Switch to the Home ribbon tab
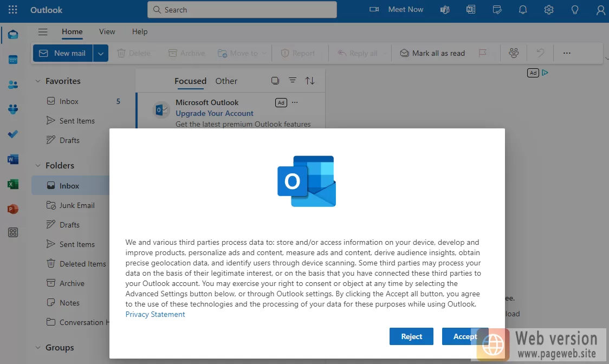Image resolution: width=609 pixels, height=364 pixels. 72,31
